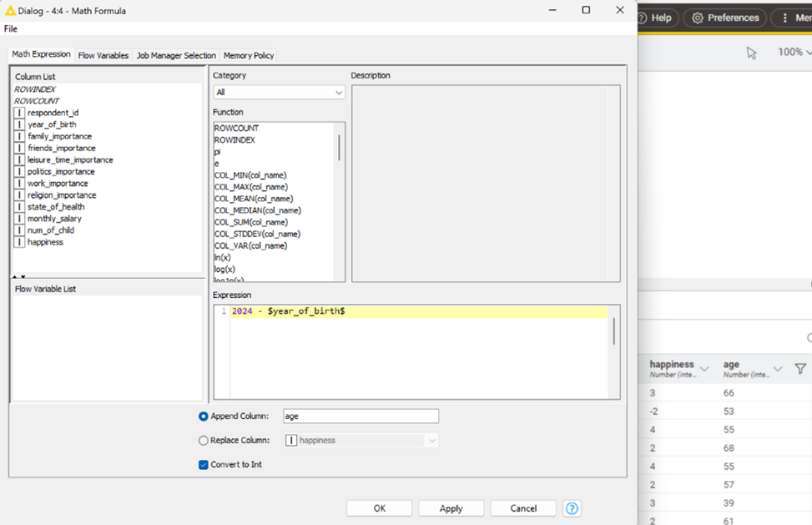Switch to the Memory Policy tab

(249, 55)
